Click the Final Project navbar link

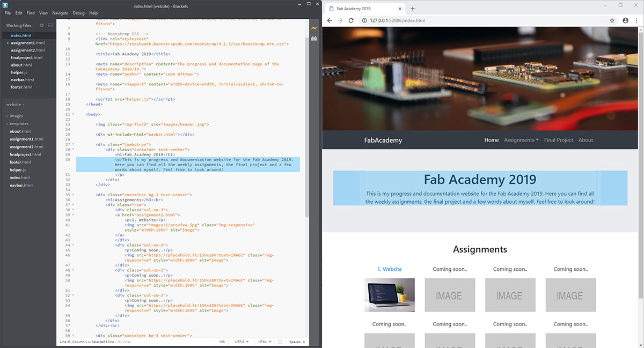pos(559,140)
